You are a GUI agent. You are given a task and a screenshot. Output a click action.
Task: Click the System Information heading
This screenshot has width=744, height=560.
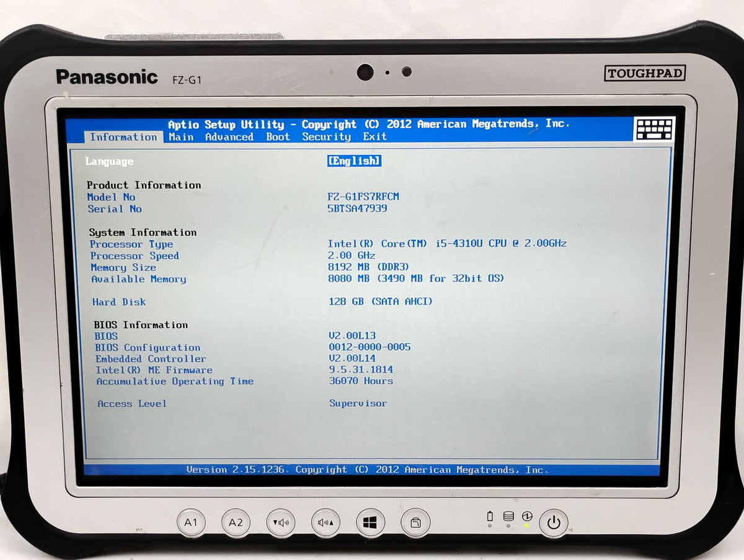point(143,232)
